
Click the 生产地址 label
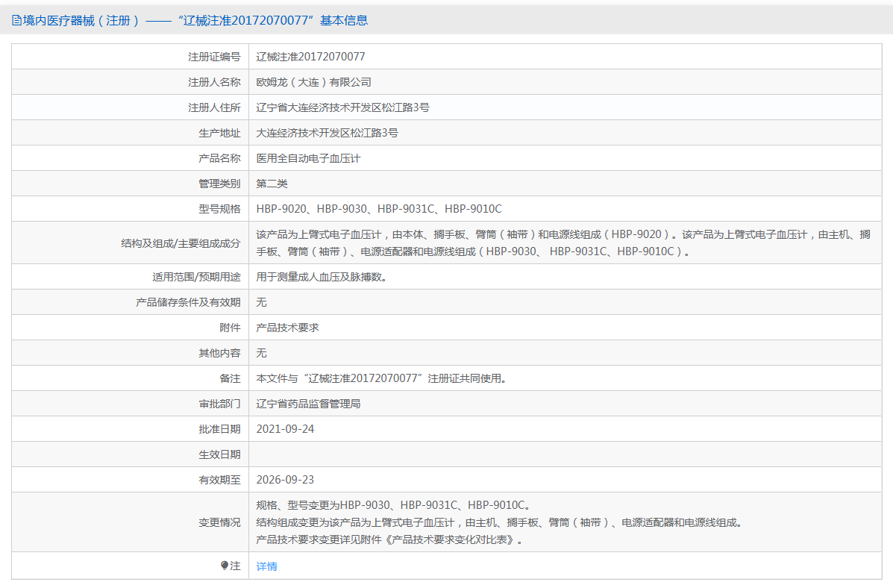click(219, 133)
